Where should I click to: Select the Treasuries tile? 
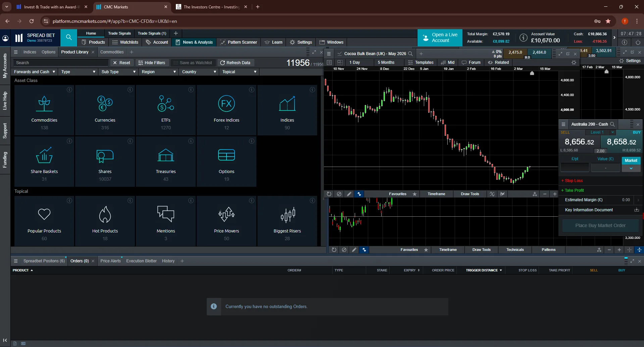[x=166, y=162]
